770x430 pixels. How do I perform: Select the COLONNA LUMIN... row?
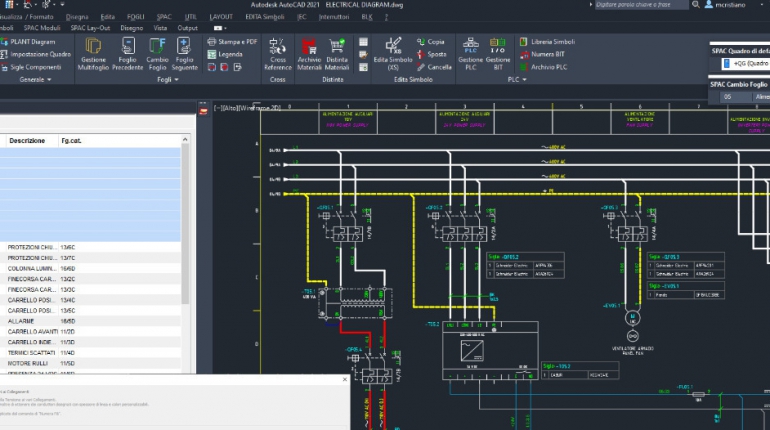(90, 269)
